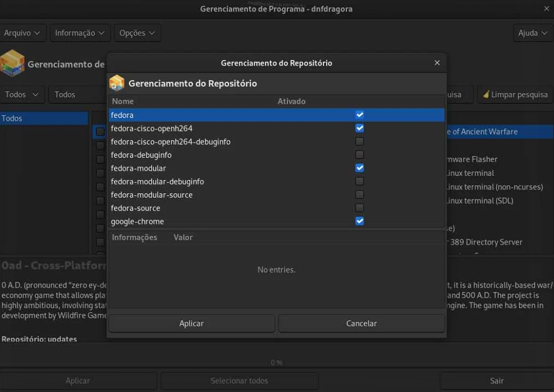This screenshot has width=554, height=392.
Task: Click the Informações column header
Action: 134,237
